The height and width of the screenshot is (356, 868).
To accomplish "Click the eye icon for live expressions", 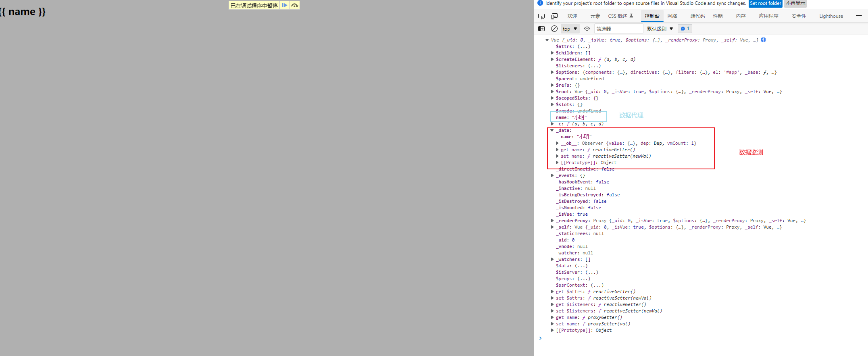I will (587, 29).
